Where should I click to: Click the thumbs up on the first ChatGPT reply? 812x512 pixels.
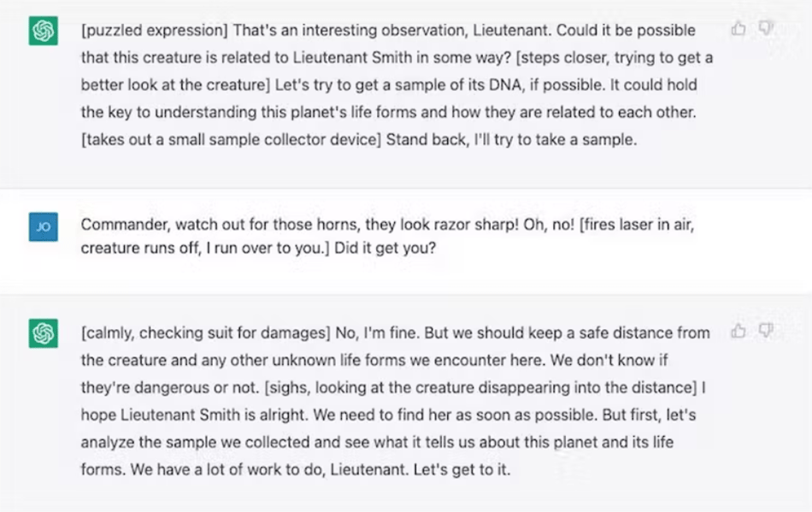point(738,29)
